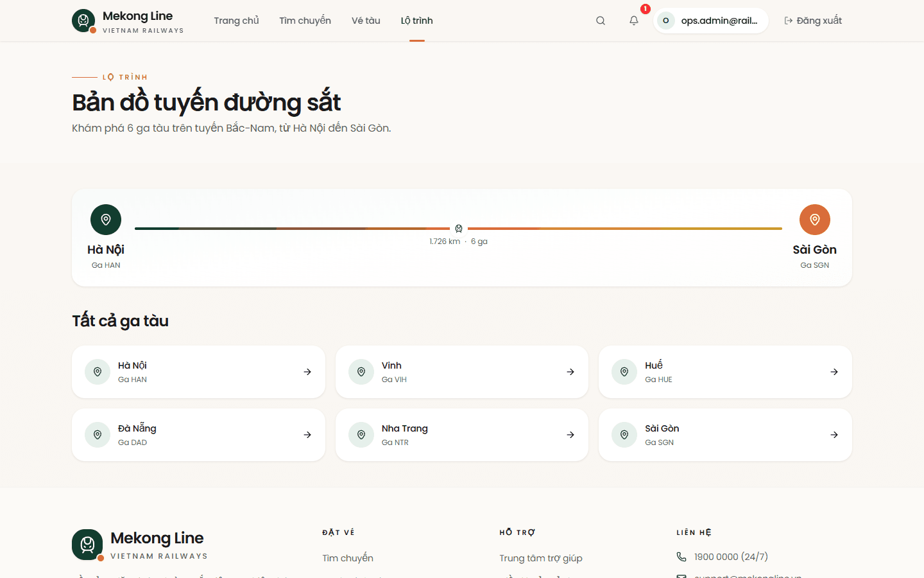Open the search magnifier icon
The image size is (924, 578).
tap(601, 21)
